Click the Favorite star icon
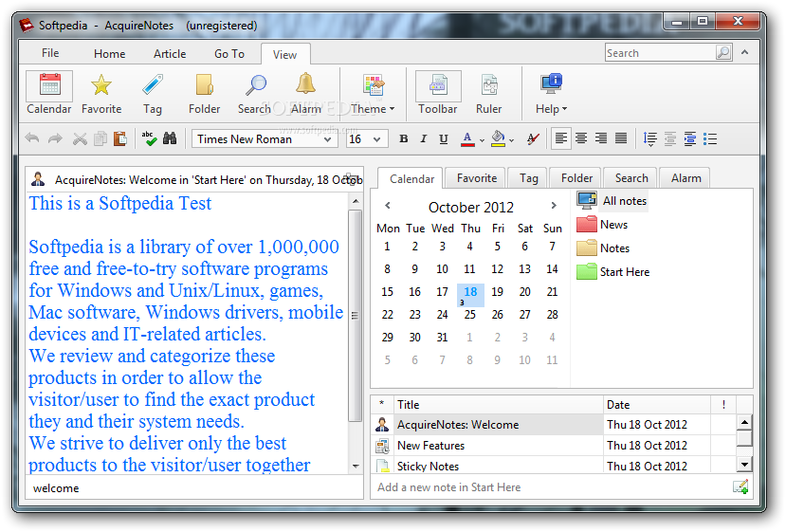The width and height of the screenshot is (786, 532). (x=101, y=85)
